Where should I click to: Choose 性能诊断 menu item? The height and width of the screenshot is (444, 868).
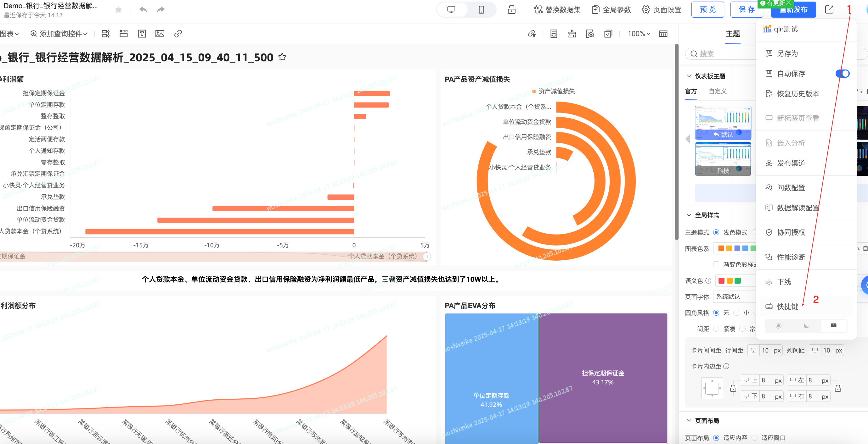(806, 257)
